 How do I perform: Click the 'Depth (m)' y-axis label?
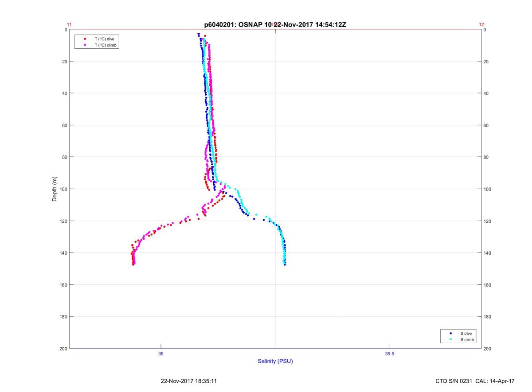pyautogui.click(x=55, y=189)
